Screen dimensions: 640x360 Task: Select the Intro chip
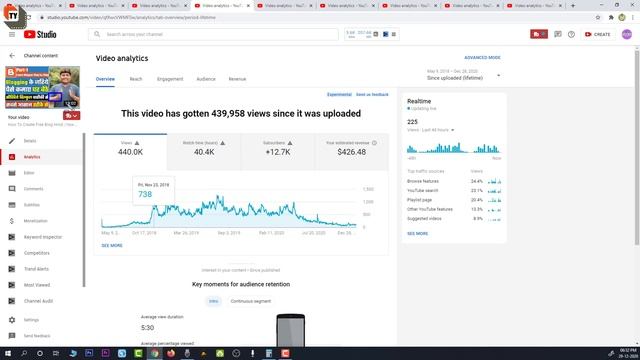tap(213, 301)
